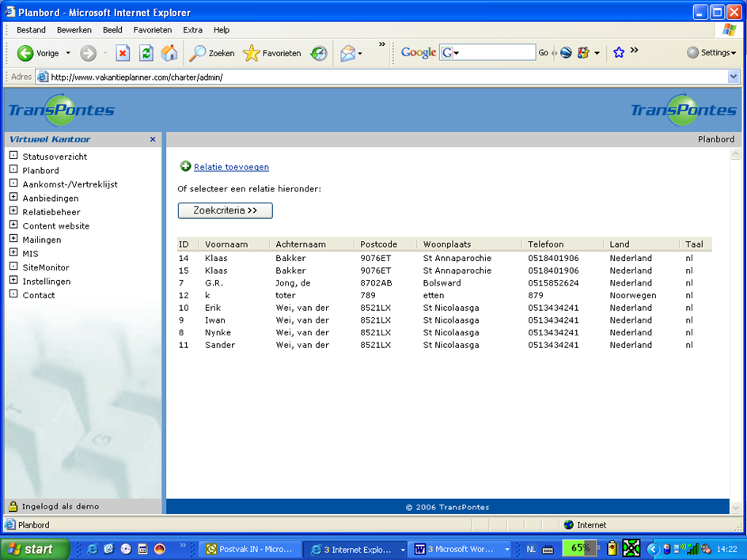Open the Beeld menu
The height and width of the screenshot is (560, 747).
point(112,30)
